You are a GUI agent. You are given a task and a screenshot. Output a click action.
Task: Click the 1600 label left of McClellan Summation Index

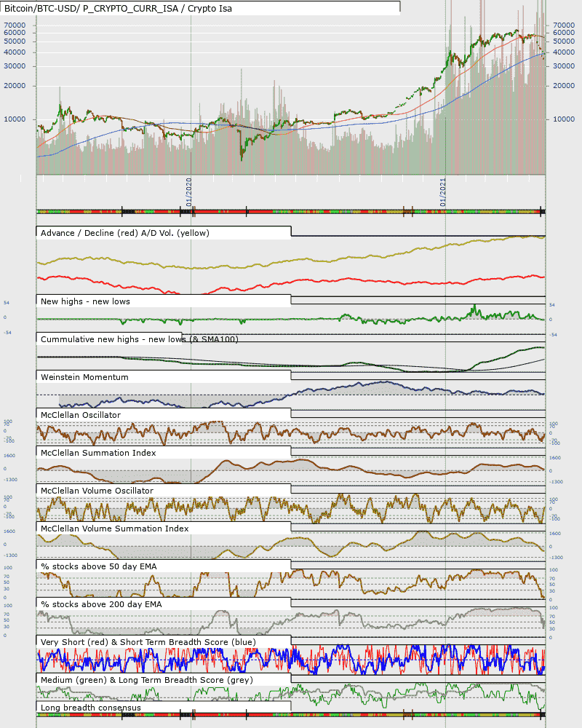click(x=9, y=456)
